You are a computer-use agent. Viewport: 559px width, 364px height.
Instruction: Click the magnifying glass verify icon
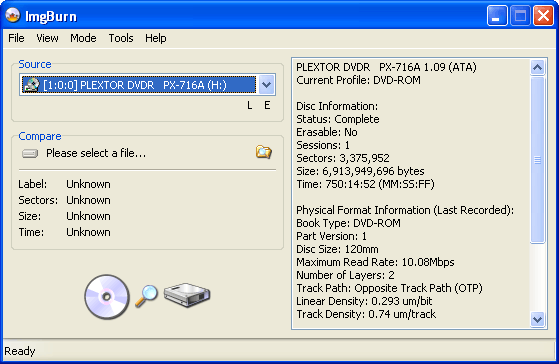pyautogui.click(x=146, y=296)
